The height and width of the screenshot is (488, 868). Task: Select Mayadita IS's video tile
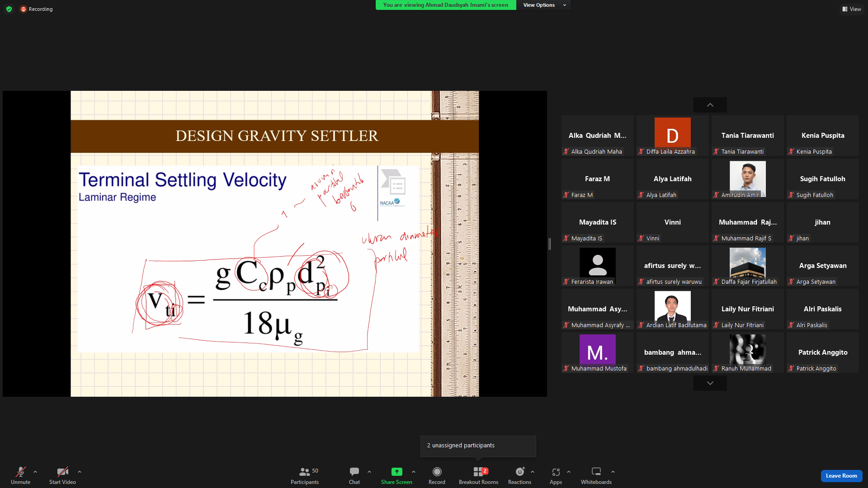click(598, 222)
